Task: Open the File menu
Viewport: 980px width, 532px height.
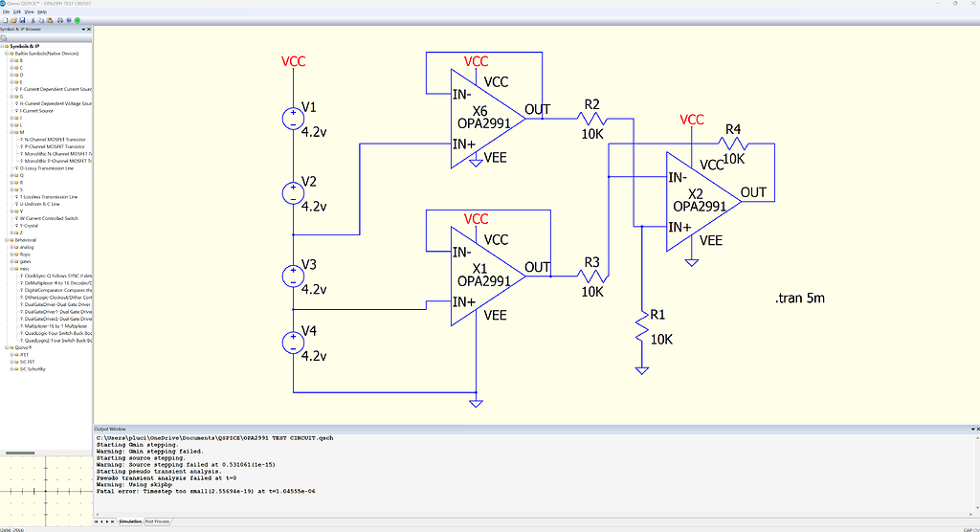Action: [6, 11]
